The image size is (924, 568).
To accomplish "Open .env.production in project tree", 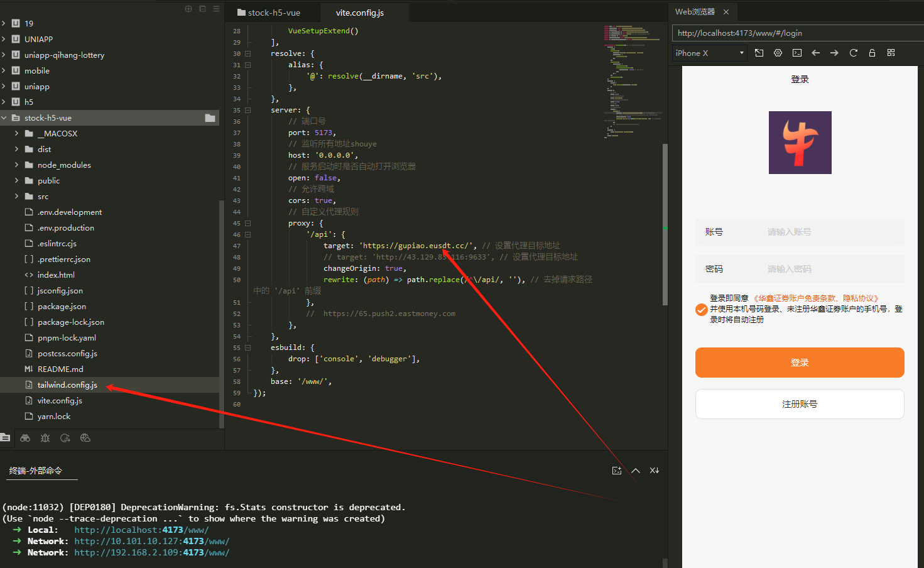I will 66,227.
